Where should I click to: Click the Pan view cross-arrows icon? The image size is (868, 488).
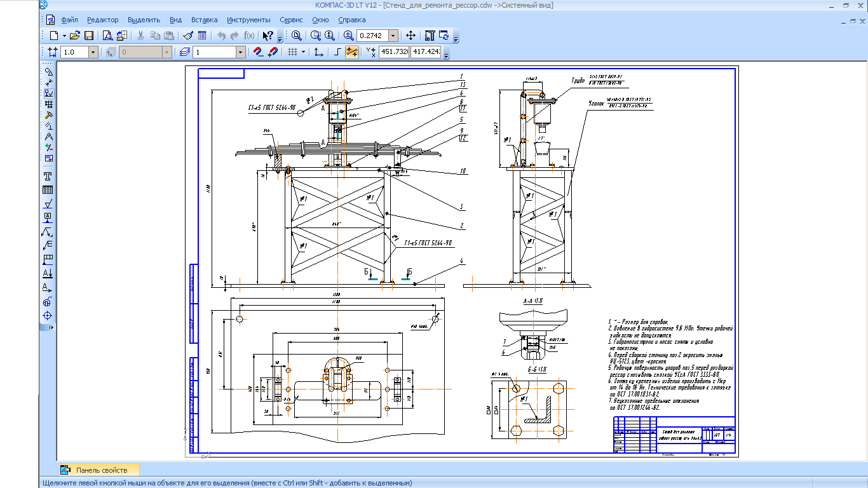click(x=411, y=36)
